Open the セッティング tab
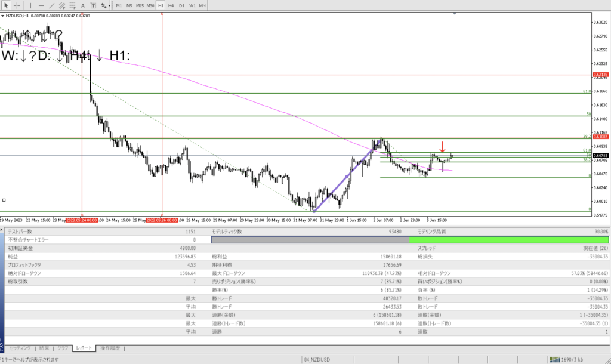Viewport: 611px width, 364px height. [21, 348]
